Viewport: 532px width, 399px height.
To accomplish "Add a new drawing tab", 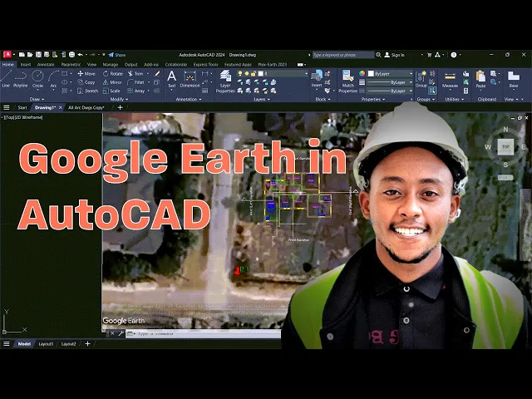I will coord(120,107).
